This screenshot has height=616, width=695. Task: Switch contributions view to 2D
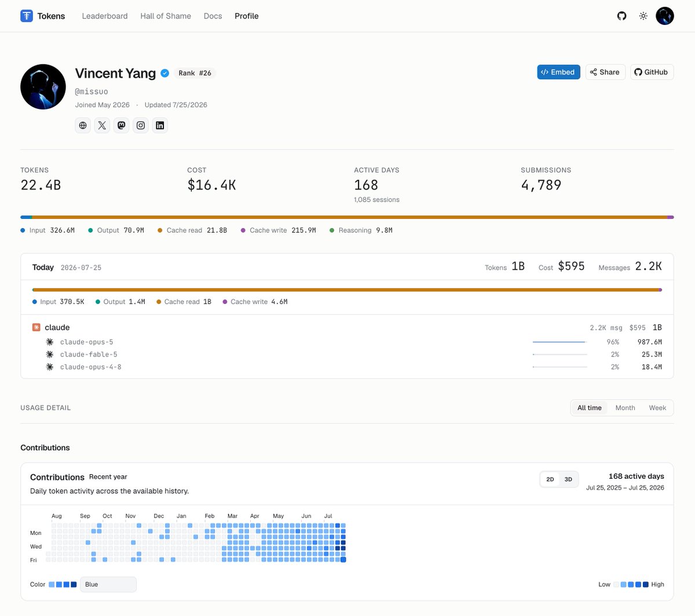pos(550,479)
